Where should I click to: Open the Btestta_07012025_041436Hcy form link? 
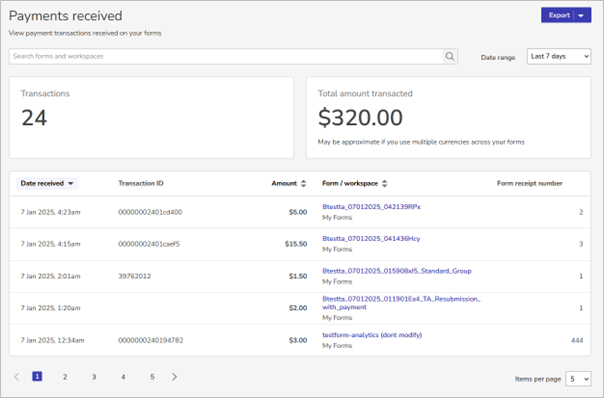tap(371, 239)
